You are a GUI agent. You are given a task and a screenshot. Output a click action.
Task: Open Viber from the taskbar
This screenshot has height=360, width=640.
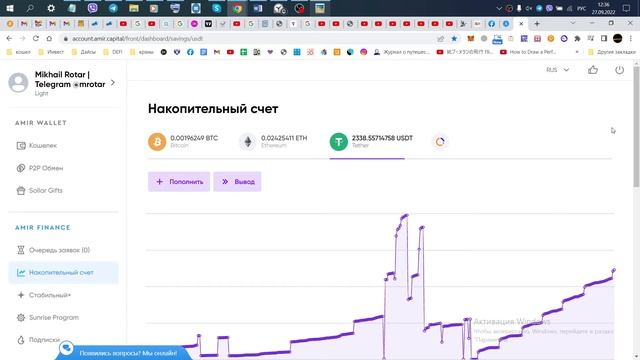pyautogui.click(x=93, y=8)
